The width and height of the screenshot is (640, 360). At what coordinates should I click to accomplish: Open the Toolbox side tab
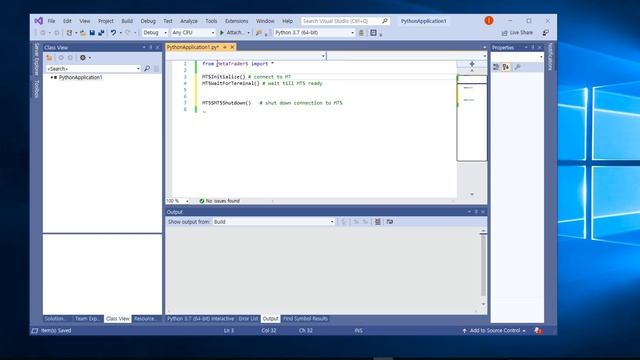coord(36,89)
